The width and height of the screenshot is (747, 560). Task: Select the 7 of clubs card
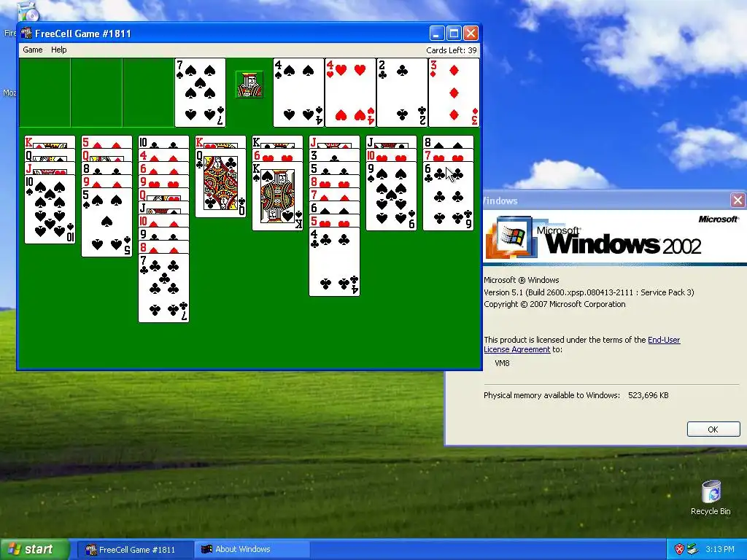tap(163, 288)
